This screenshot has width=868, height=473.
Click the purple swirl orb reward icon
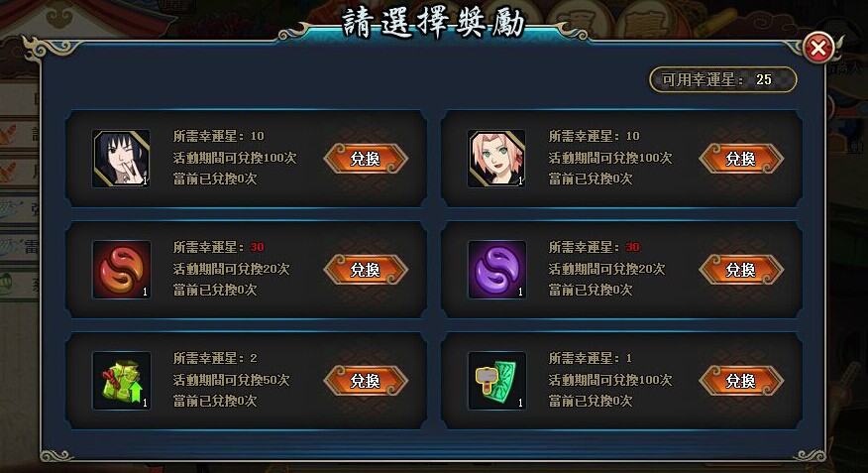[x=496, y=270]
